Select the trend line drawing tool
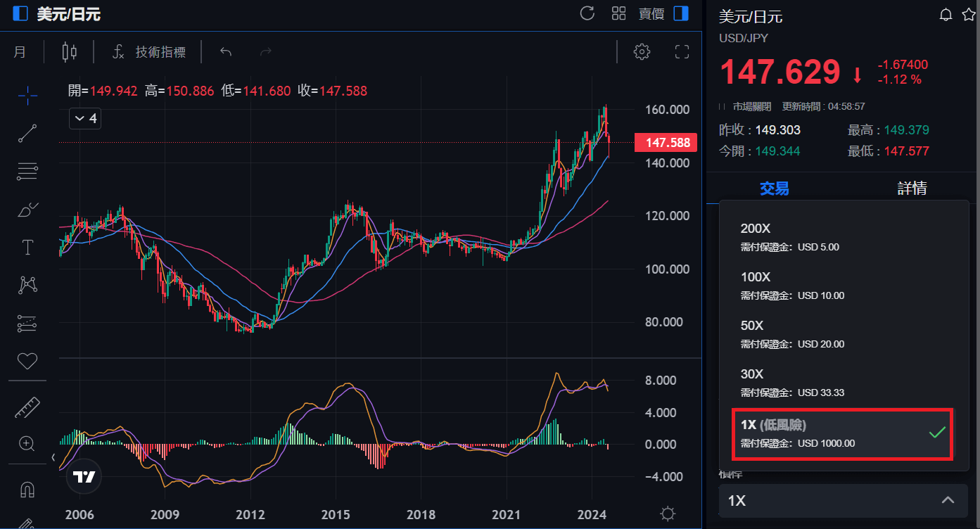 pyautogui.click(x=27, y=133)
